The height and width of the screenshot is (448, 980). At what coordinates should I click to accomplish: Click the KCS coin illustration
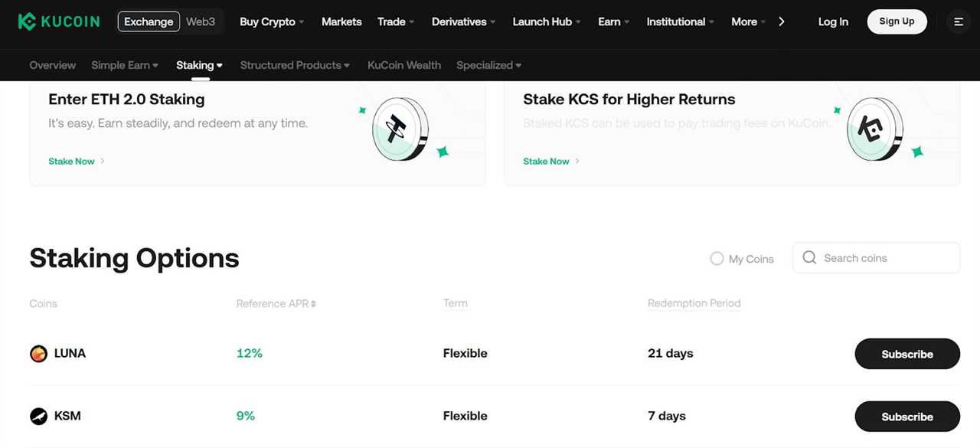click(x=874, y=129)
